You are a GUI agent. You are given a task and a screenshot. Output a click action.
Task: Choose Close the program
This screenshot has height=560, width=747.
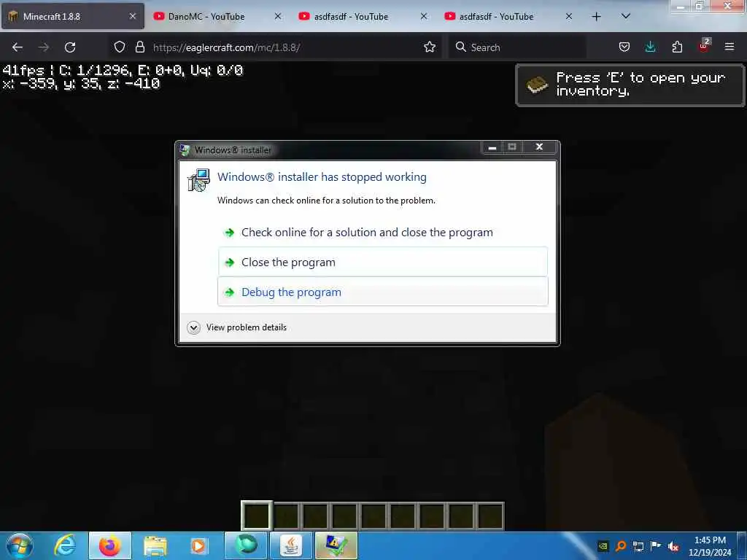(383, 262)
